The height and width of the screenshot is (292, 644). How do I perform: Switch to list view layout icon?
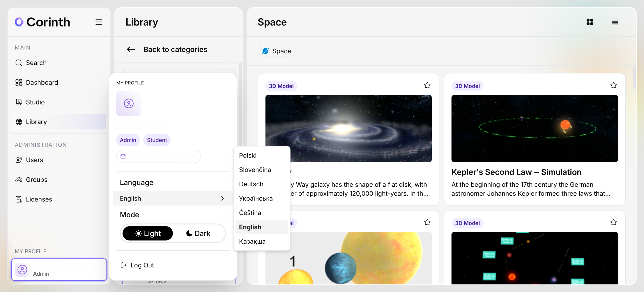click(615, 22)
